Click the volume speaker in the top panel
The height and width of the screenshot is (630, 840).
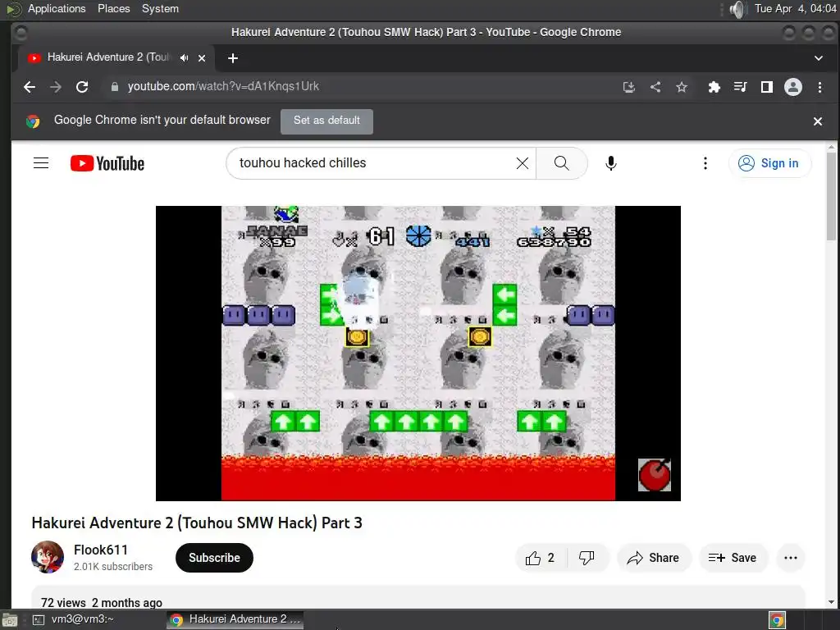(738, 9)
